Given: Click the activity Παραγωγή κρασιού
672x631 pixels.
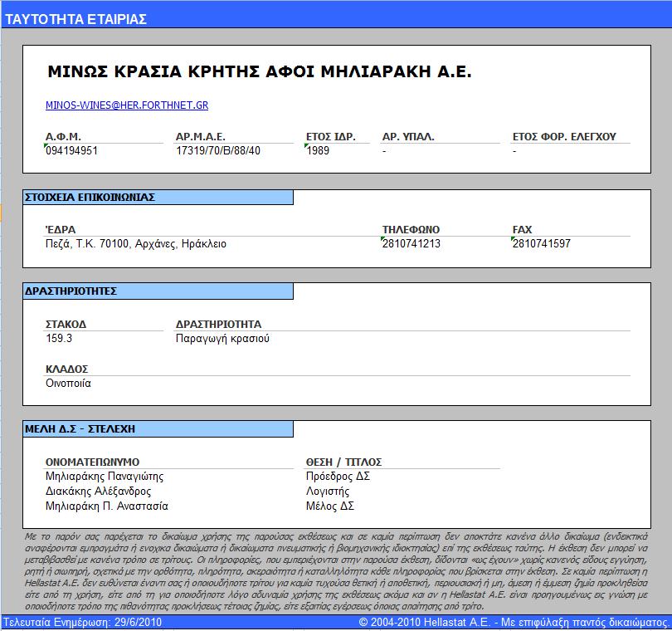Looking at the screenshot, I should click(x=222, y=339).
